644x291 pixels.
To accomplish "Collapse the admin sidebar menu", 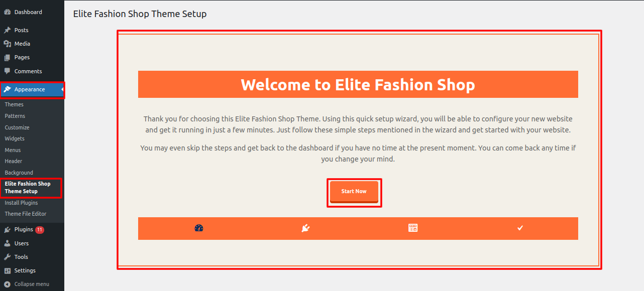I will tap(27, 284).
